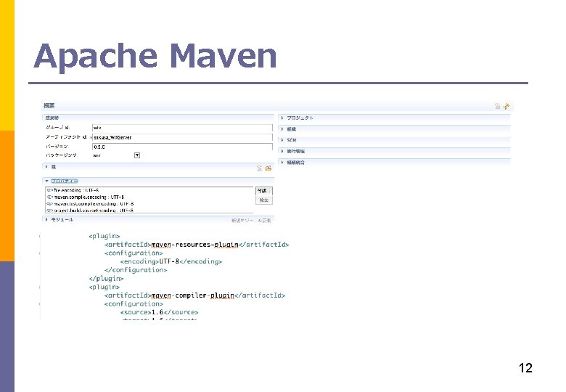Click the 除去 remove property button
The width and height of the screenshot is (566, 392).
point(264,200)
